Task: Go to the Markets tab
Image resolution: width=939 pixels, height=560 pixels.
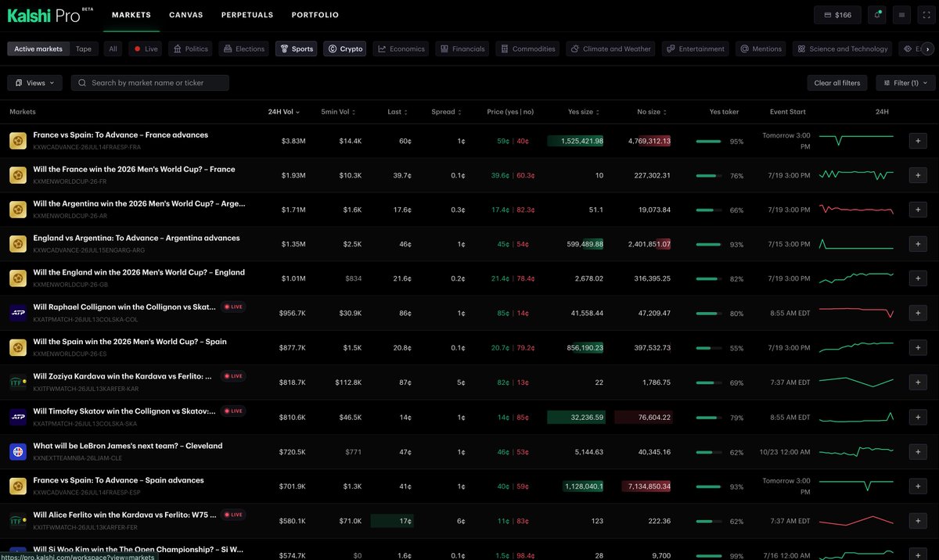Action: (131, 15)
